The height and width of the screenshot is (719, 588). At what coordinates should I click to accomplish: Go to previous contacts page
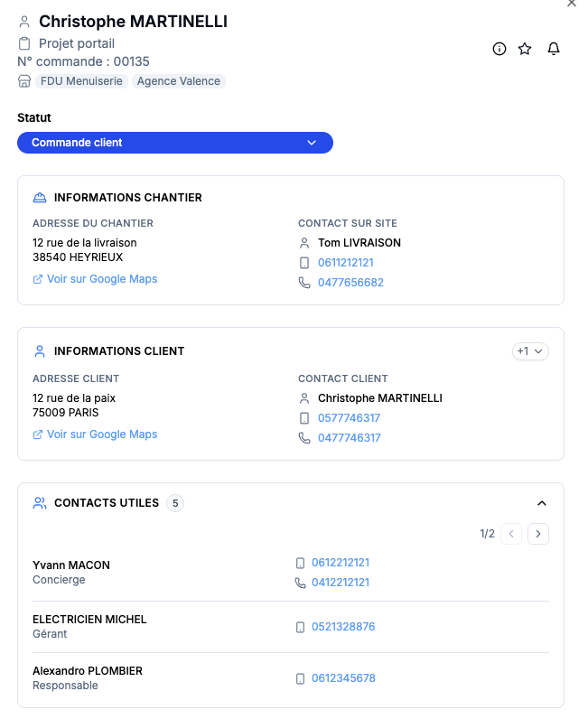pyautogui.click(x=511, y=534)
